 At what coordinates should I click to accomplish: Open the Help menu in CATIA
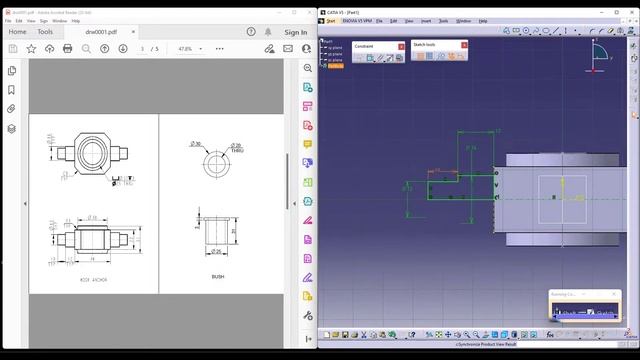(483, 21)
